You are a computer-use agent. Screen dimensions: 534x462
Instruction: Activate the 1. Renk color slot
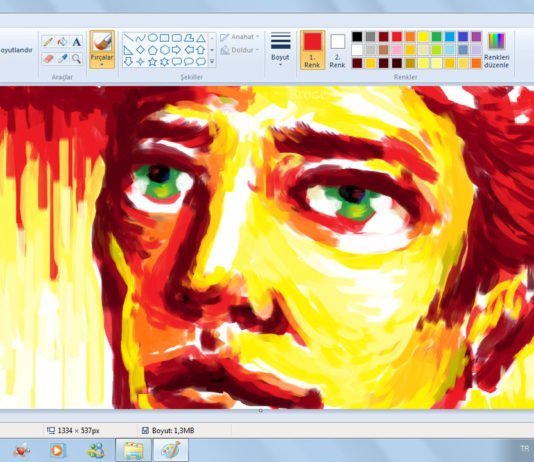click(312, 50)
